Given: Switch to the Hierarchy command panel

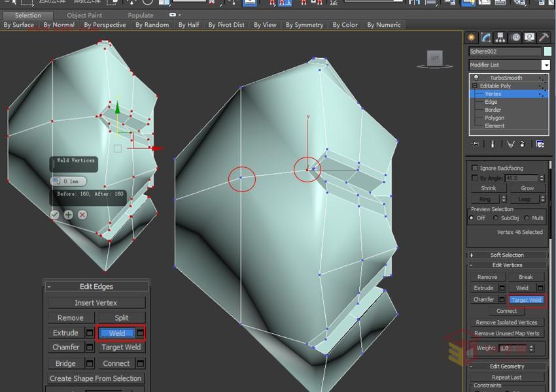Looking at the screenshot, I should coord(500,39).
